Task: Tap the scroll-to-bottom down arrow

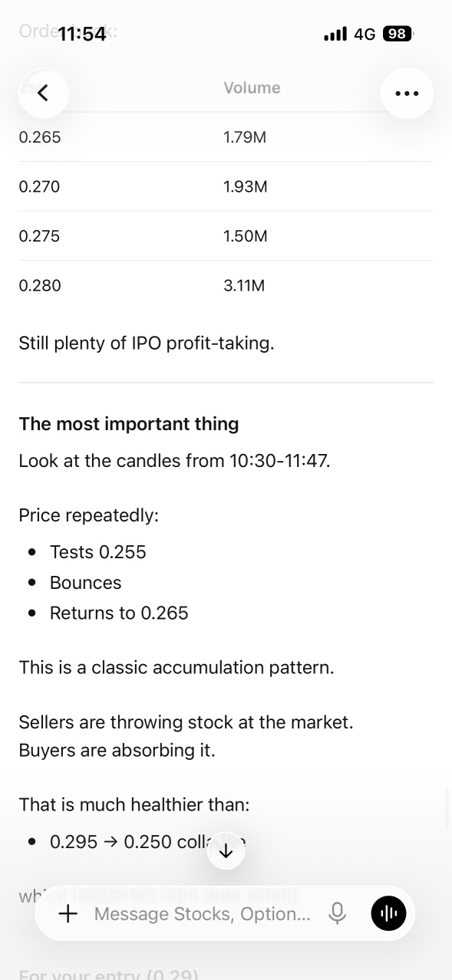Action: (x=226, y=851)
